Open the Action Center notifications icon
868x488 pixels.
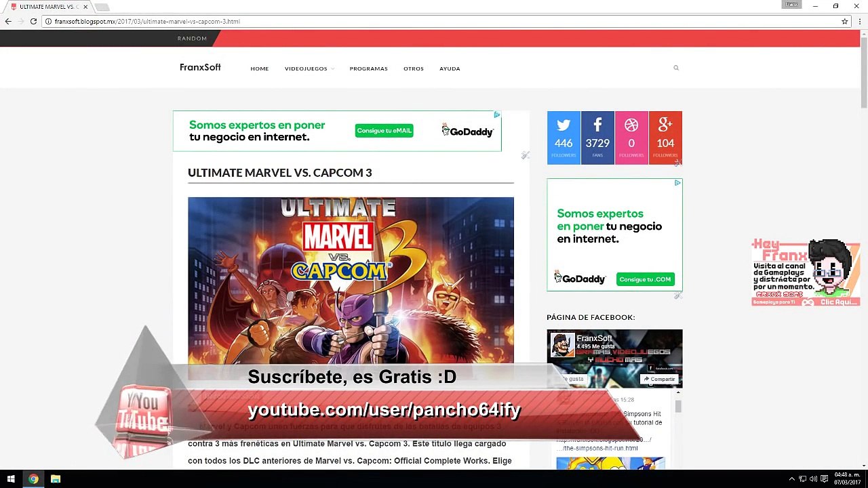pos(824,479)
